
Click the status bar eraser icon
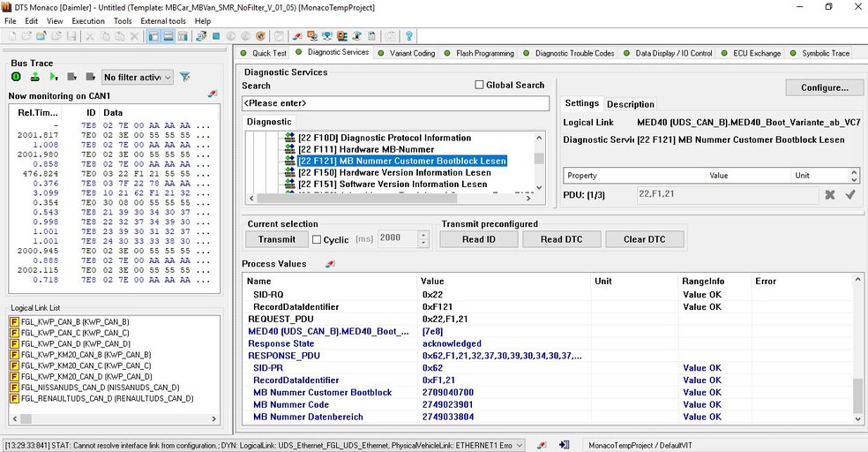(x=542, y=445)
